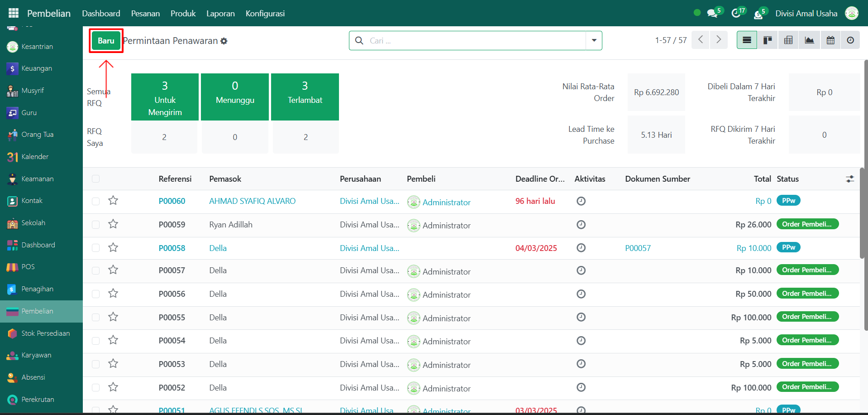The width and height of the screenshot is (868, 415).
Task: Open the apps grid menu icon
Action: pos(14,13)
